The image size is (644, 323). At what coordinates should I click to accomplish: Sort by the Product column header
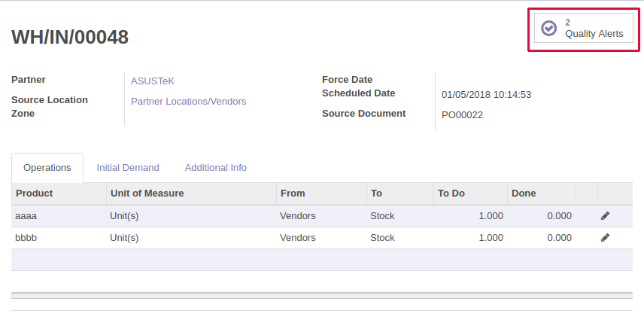pos(35,193)
